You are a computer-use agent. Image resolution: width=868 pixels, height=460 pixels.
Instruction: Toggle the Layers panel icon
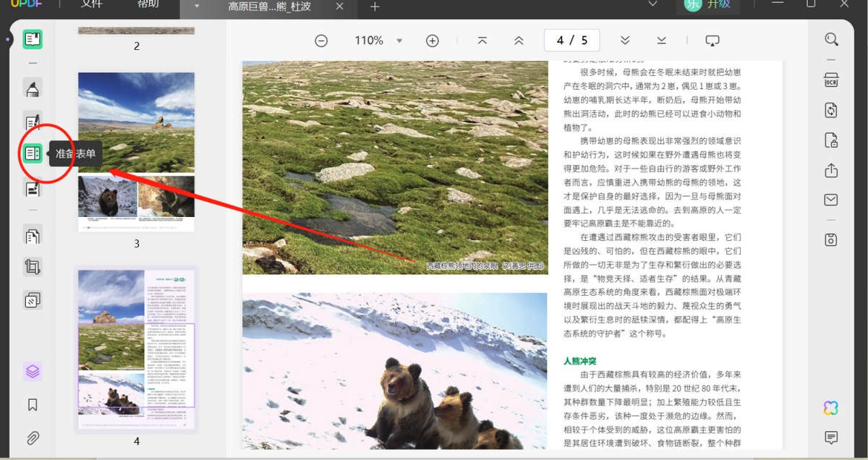33,372
